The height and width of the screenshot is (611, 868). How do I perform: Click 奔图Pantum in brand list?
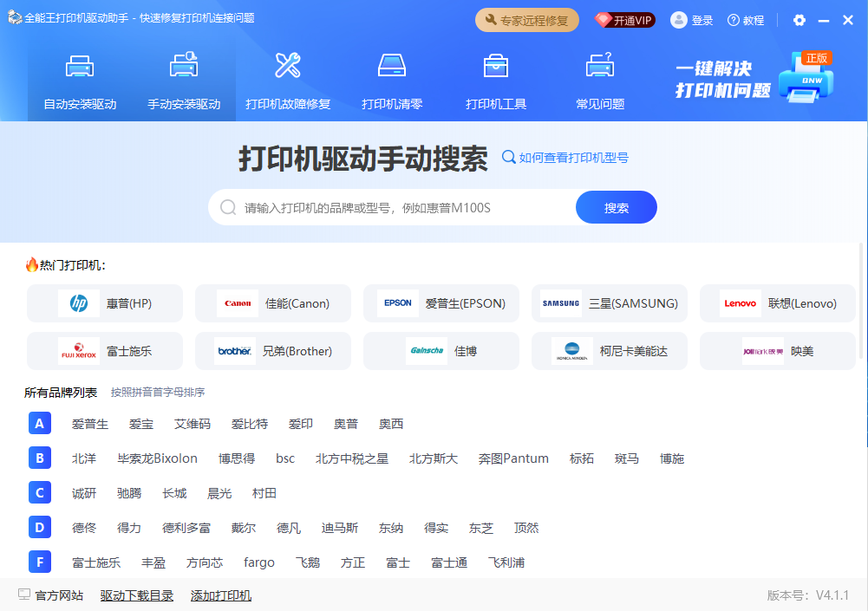[x=513, y=458]
